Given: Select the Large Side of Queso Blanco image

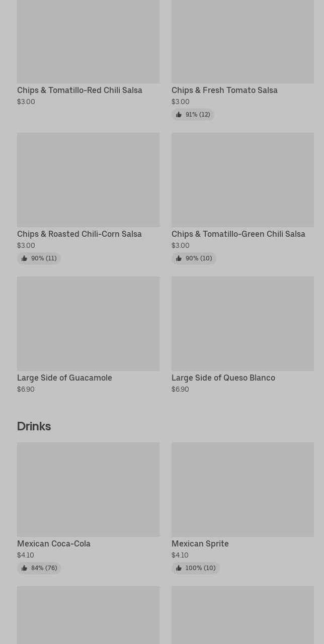Looking at the screenshot, I should tap(242, 323).
